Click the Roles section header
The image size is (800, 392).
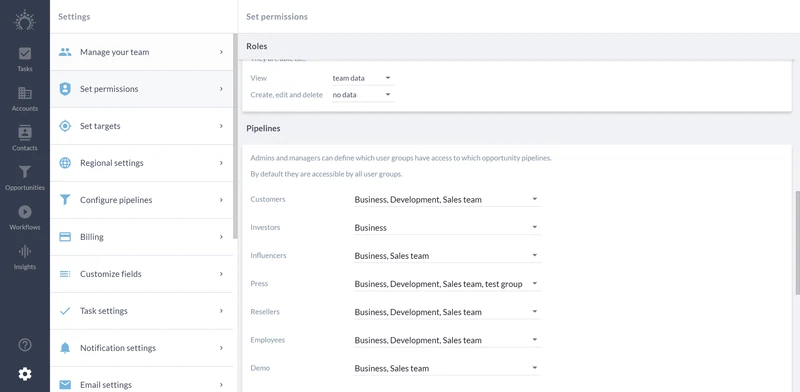tap(257, 46)
